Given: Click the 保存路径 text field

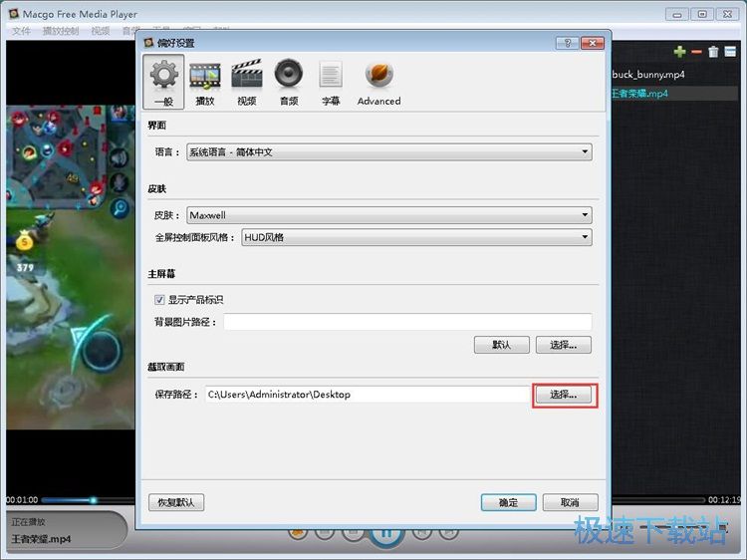Looking at the screenshot, I should coord(368,395).
